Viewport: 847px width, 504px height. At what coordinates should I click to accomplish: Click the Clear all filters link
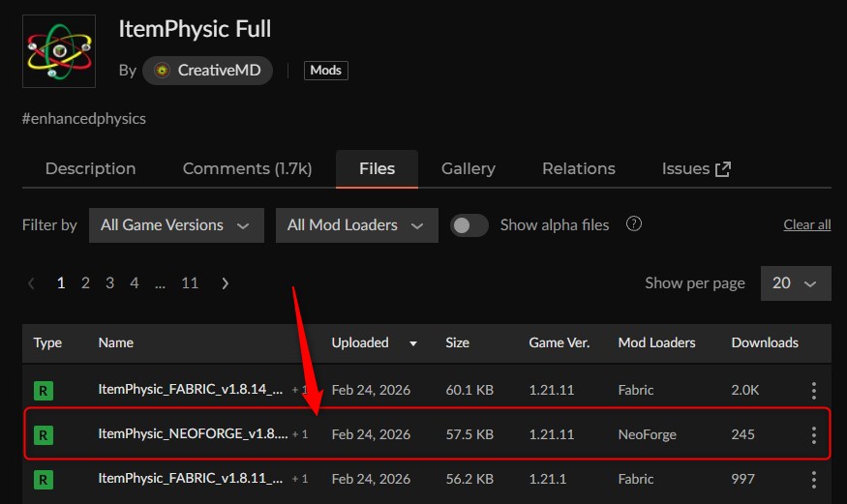click(806, 225)
